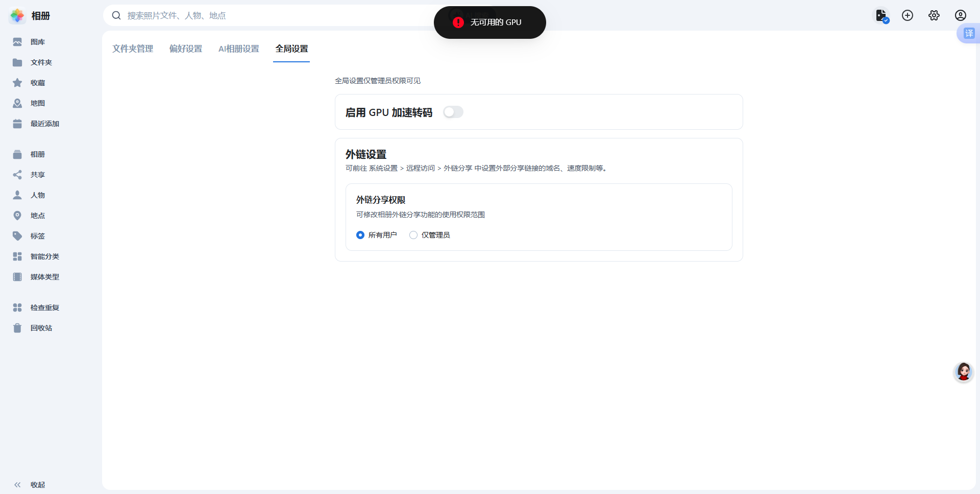Open the settings gear icon
The height and width of the screenshot is (494, 980).
(x=934, y=15)
